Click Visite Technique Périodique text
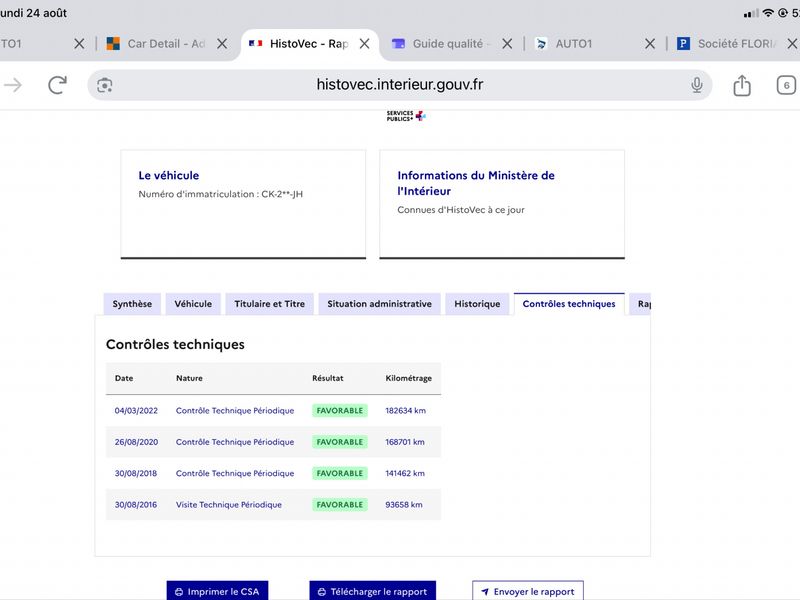The height and width of the screenshot is (600, 800). click(229, 505)
